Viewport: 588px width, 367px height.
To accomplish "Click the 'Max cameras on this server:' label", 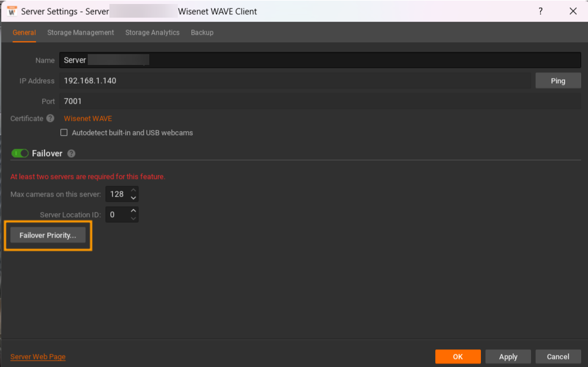I will [x=55, y=194].
